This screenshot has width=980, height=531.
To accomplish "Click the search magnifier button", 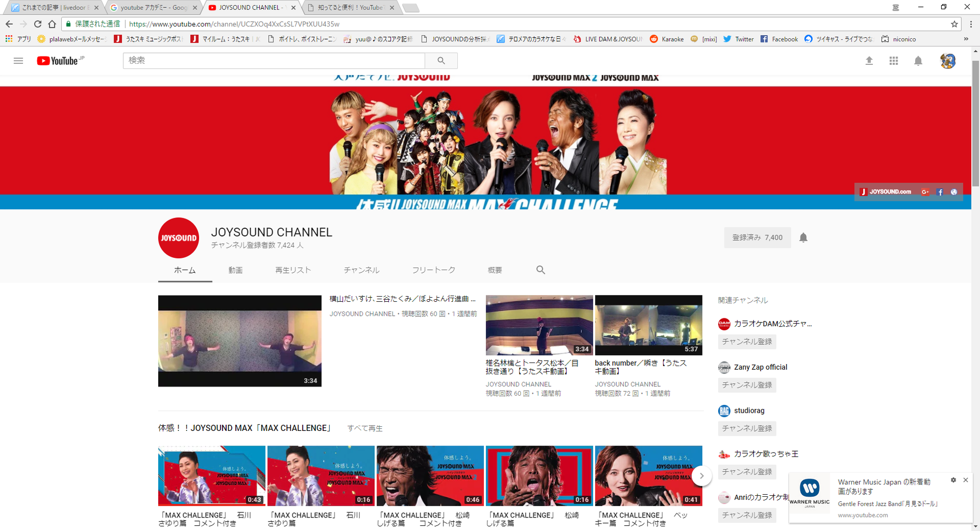I will pos(441,61).
